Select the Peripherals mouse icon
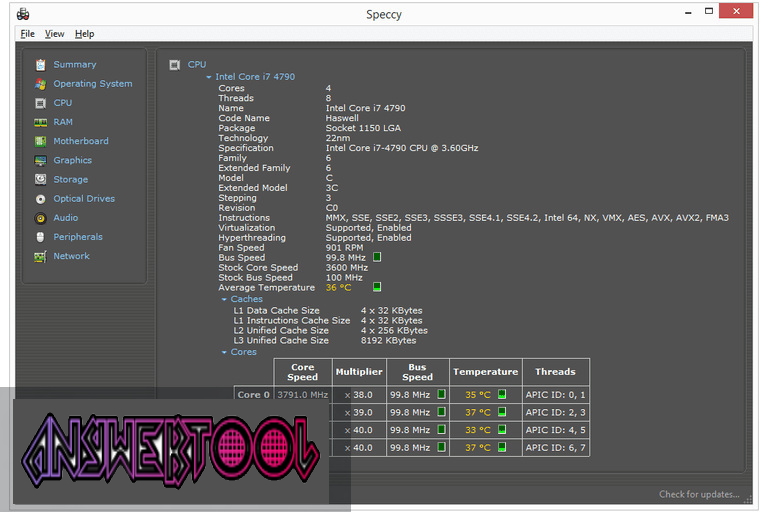The height and width of the screenshot is (512, 768). [40, 237]
